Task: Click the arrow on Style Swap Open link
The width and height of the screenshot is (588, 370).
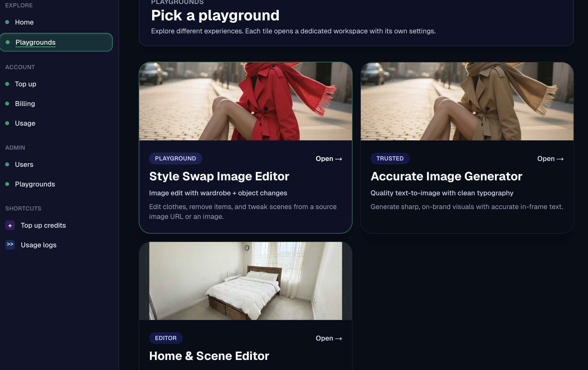Action: (339, 159)
